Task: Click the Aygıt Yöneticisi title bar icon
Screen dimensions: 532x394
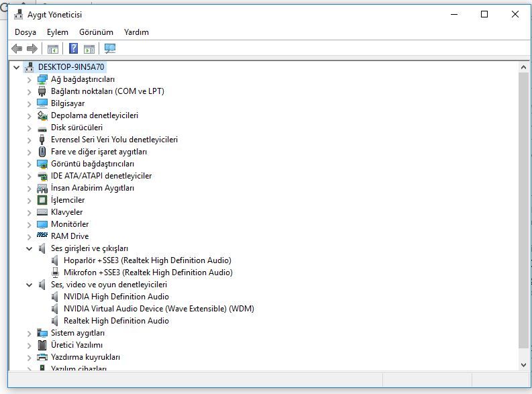Action: coord(19,15)
